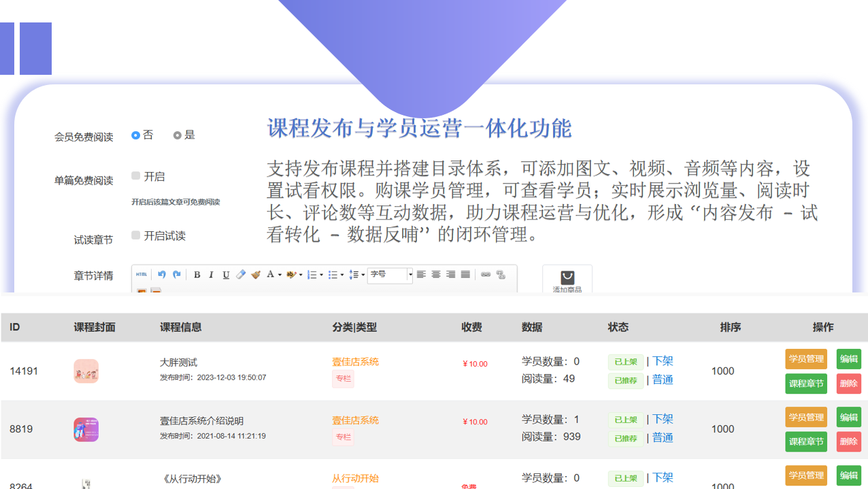Expand the line spacing dropdown arrow
This screenshot has width=868, height=489.
[363, 275]
